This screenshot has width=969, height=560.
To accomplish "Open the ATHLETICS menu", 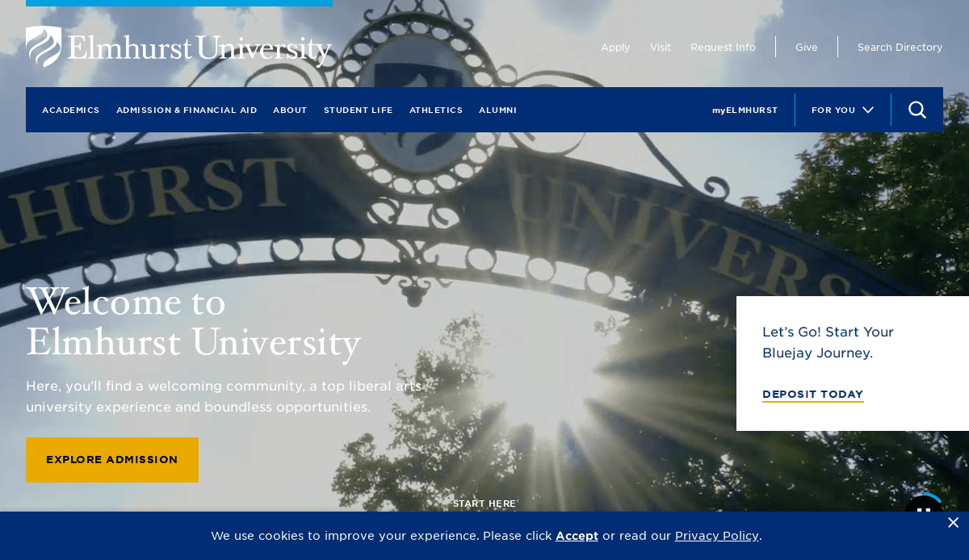I will click(436, 110).
